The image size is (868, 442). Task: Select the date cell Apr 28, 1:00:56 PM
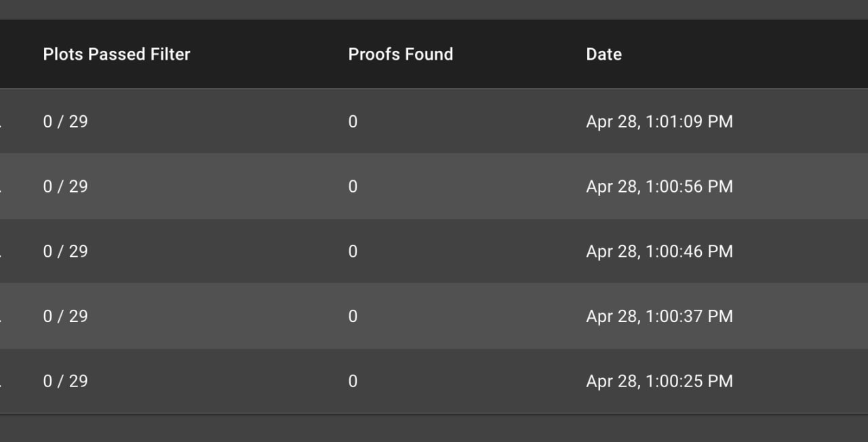click(659, 186)
